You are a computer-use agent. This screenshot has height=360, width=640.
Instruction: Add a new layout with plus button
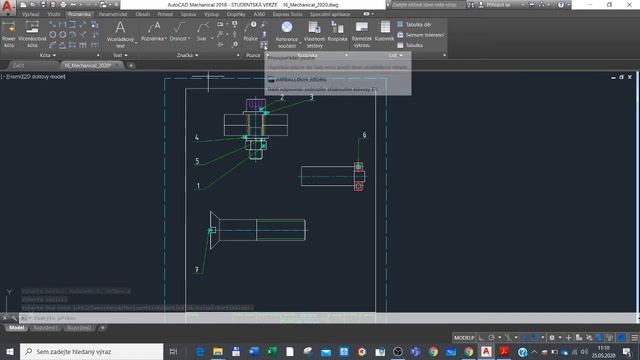pos(102,328)
